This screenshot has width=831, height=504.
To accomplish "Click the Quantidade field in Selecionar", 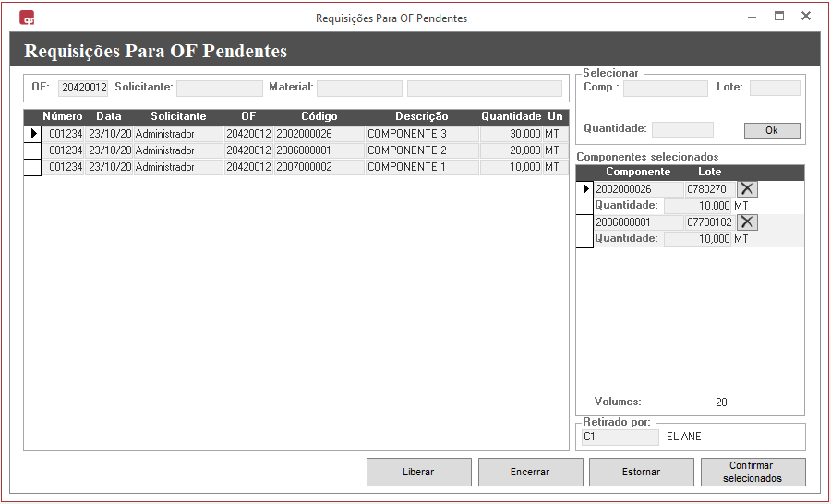I will click(682, 129).
